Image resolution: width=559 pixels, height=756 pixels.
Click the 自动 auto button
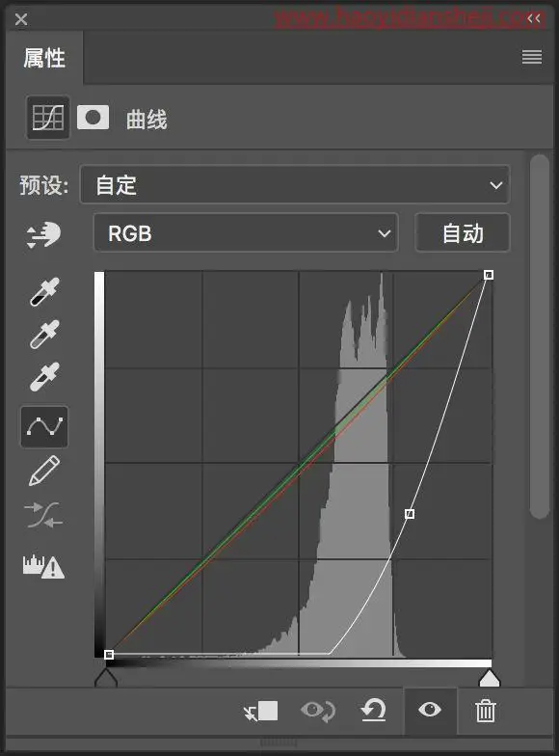(463, 233)
